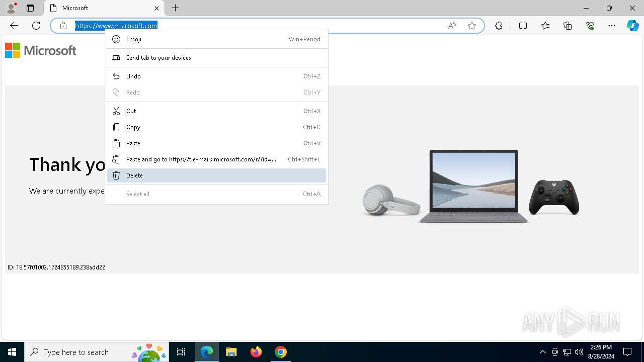Select the Microsoft browser tab
This screenshot has width=644, height=362.
tap(104, 8)
